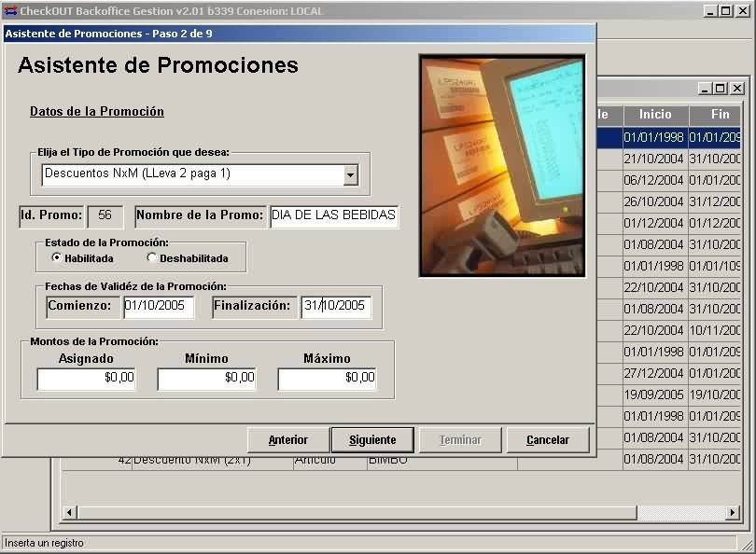
Task: Click the right arrow of horizontal scrollbar
Action: pyautogui.click(x=733, y=513)
